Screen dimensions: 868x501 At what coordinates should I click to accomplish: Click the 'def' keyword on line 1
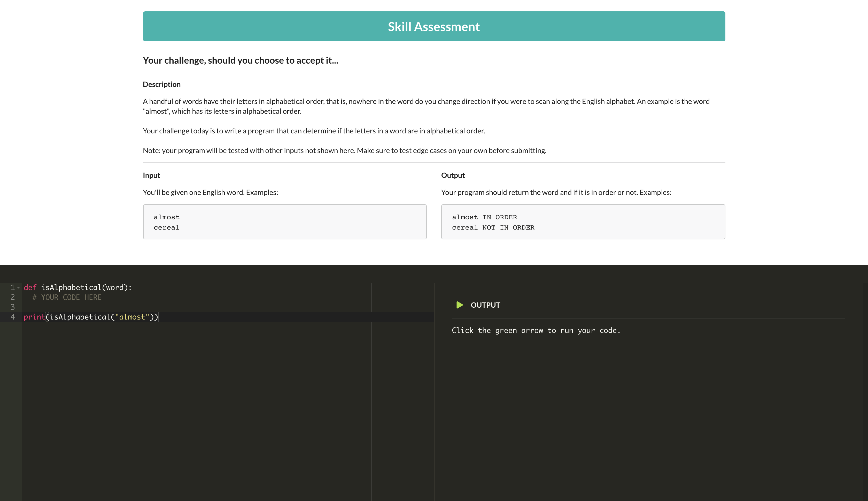point(30,288)
